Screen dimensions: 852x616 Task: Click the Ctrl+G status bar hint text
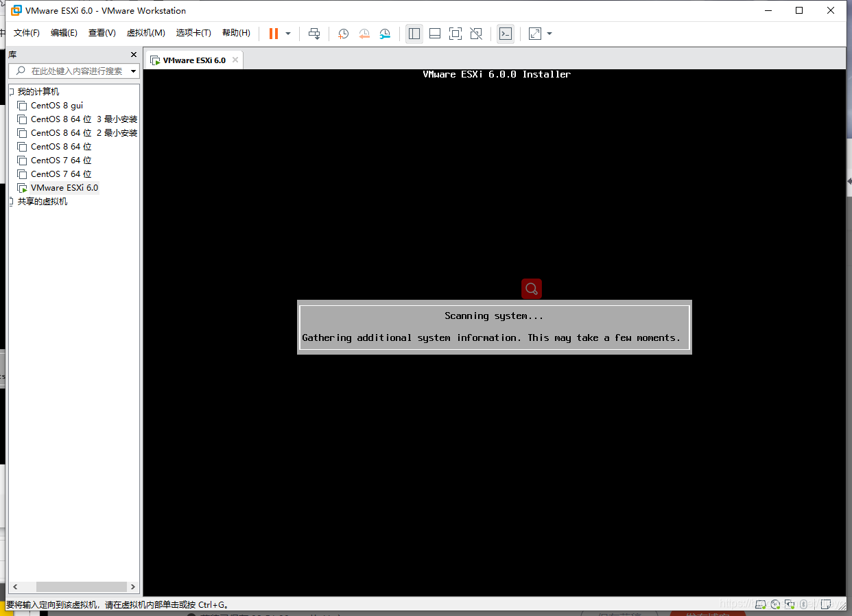[117, 605]
